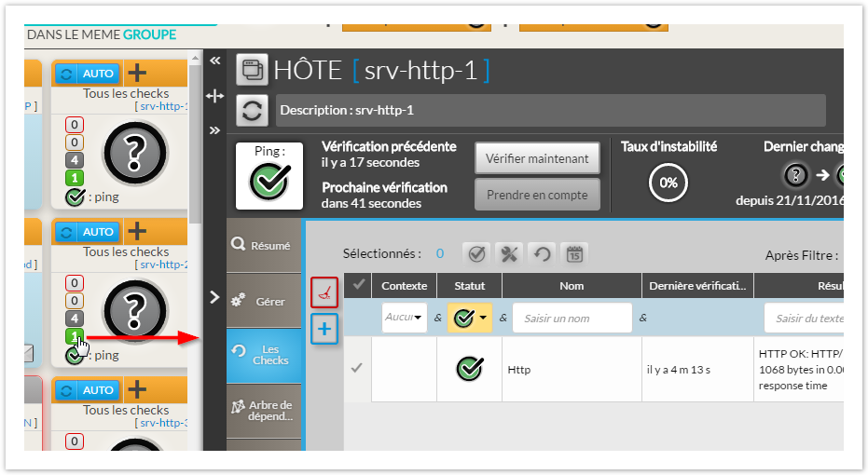
Task: Click the plus icon on the srv-http-1 card
Action: [x=137, y=73]
